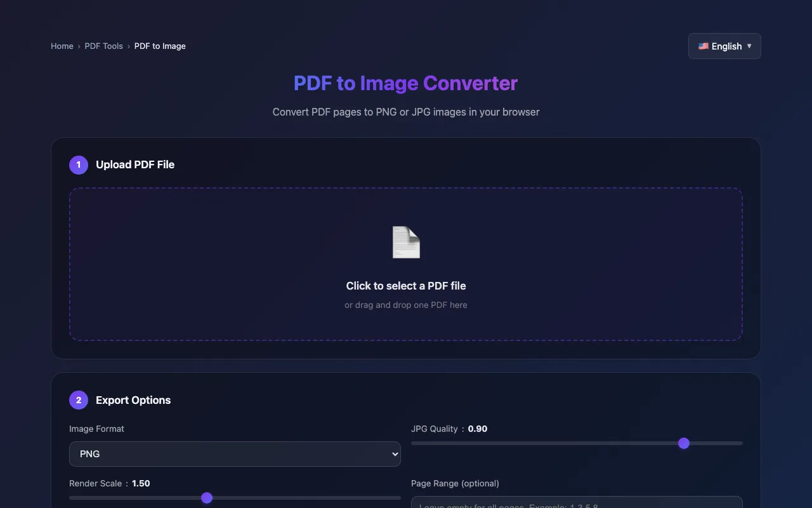
Task: Click the PDF to Image breadcrumb text
Action: [x=160, y=46]
